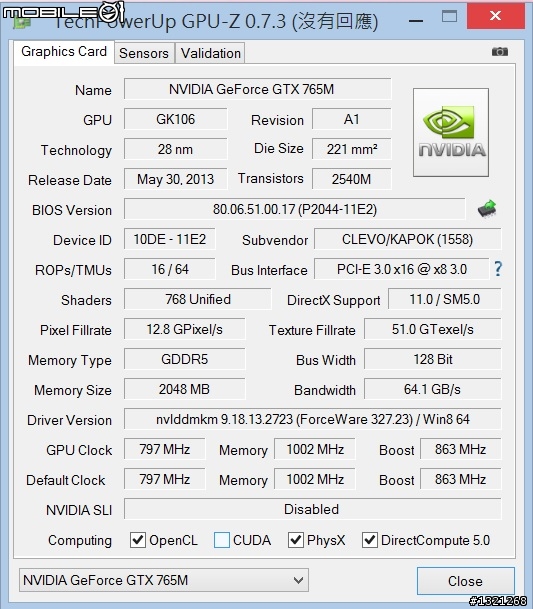This screenshot has height=609, width=533.
Task: Toggle the PhysX checkbox
Action: (296, 540)
